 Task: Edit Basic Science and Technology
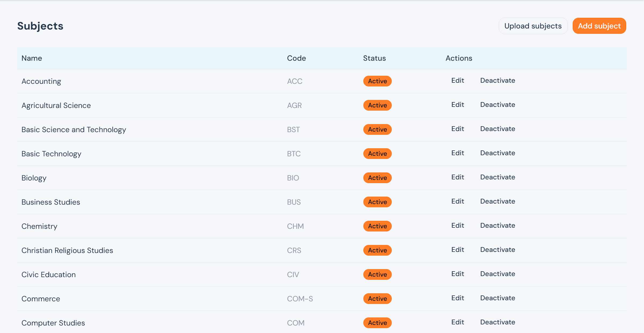tap(458, 129)
